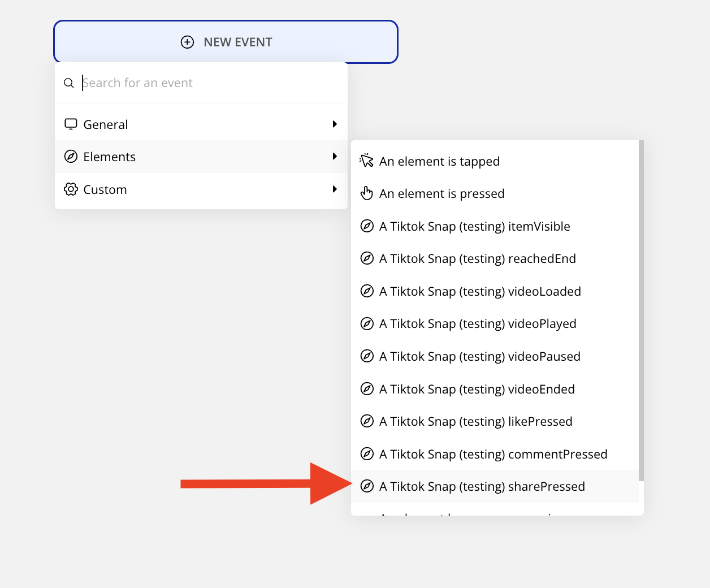Click the pressed hand icon
This screenshot has height=588, width=710.
click(x=367, y=193)
